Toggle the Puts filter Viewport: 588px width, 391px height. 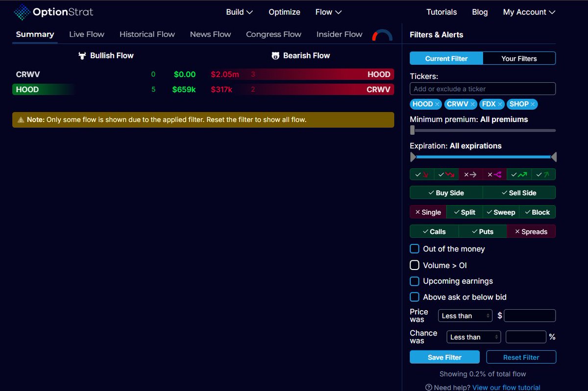(x=483, y=231)
